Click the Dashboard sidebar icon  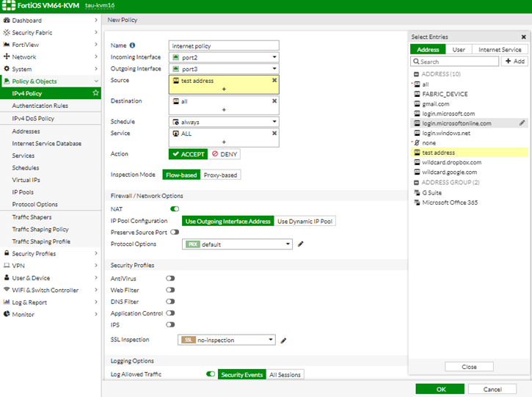pyautogui.click(x=7, y=20)
